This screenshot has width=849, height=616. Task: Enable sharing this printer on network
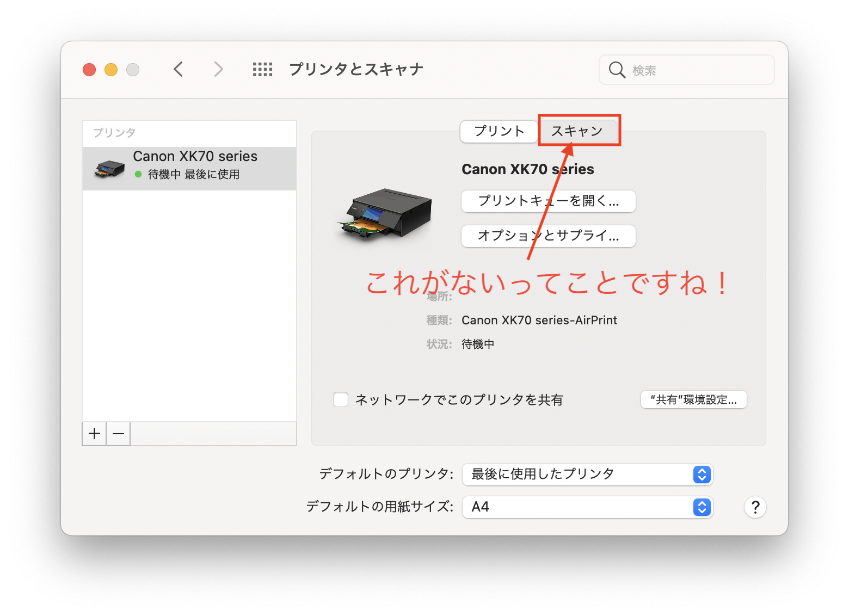click(x=341, y=400)
